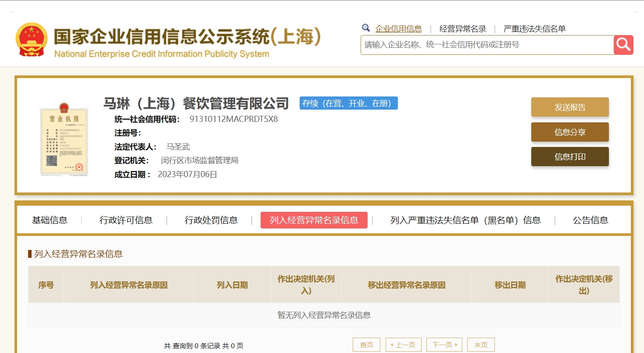The height and width of the screenshot is (353, 644).
Task: Select the 列入经营异常名录信息 tab
Action: point(314,220)
